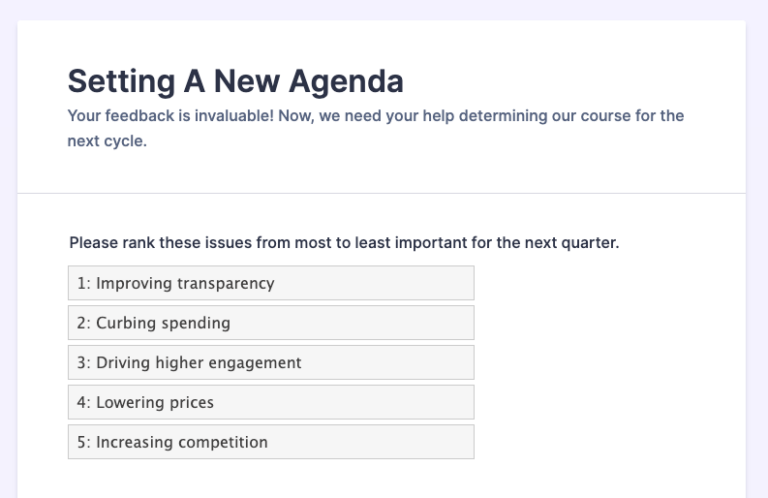Click the rank number 5 prefix

(x=82, y=442)
